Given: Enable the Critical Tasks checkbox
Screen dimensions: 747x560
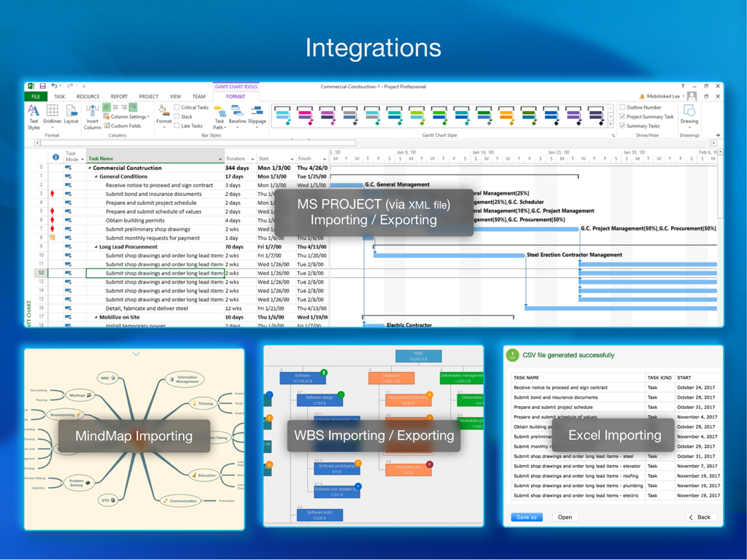Looking at the screenshot, I should [177, 106].
